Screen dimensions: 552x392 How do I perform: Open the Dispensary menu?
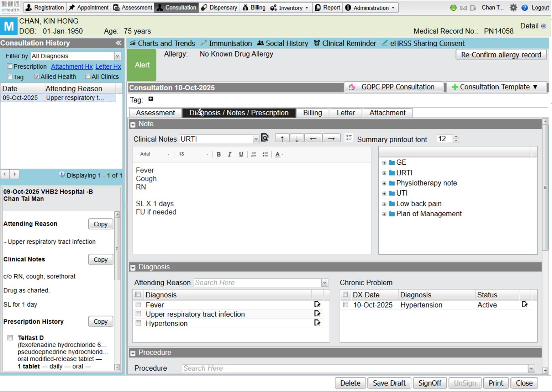tap(219, 7)
